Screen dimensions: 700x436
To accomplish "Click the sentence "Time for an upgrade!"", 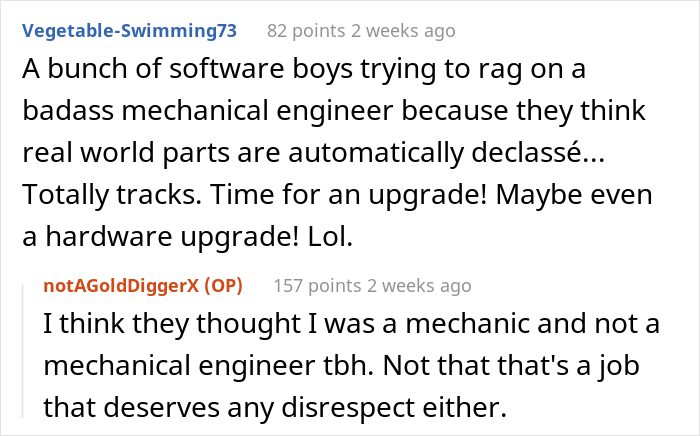I will [x=349, y=195].
